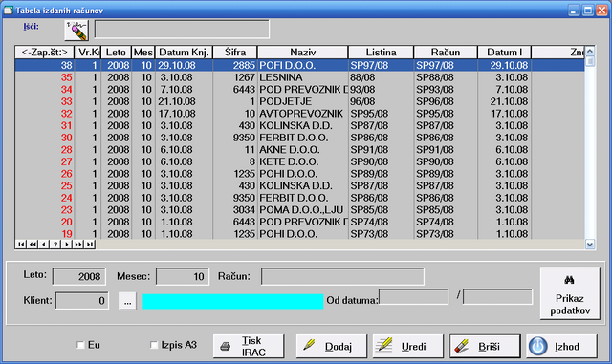The width and height of the screenshot is (612, 364).
Task: Click the Klient field showing 0
Action: (82, 301)
